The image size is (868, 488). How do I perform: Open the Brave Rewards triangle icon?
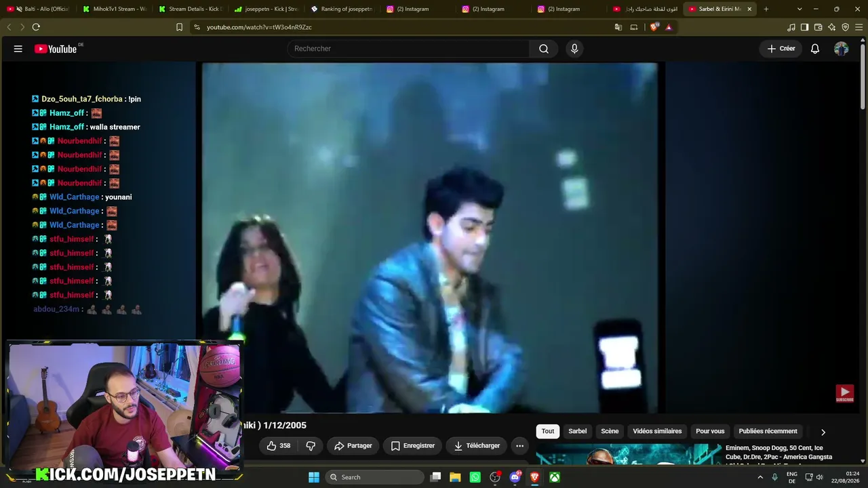669,27
